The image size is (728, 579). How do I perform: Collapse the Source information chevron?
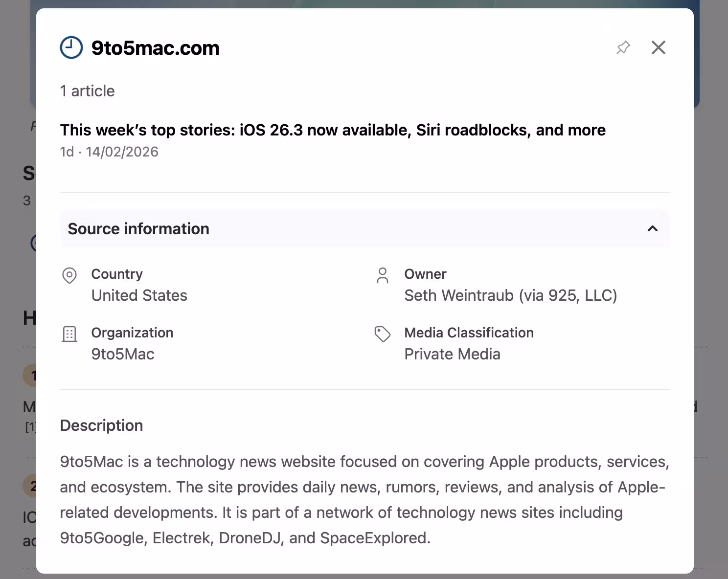[652, 229]
